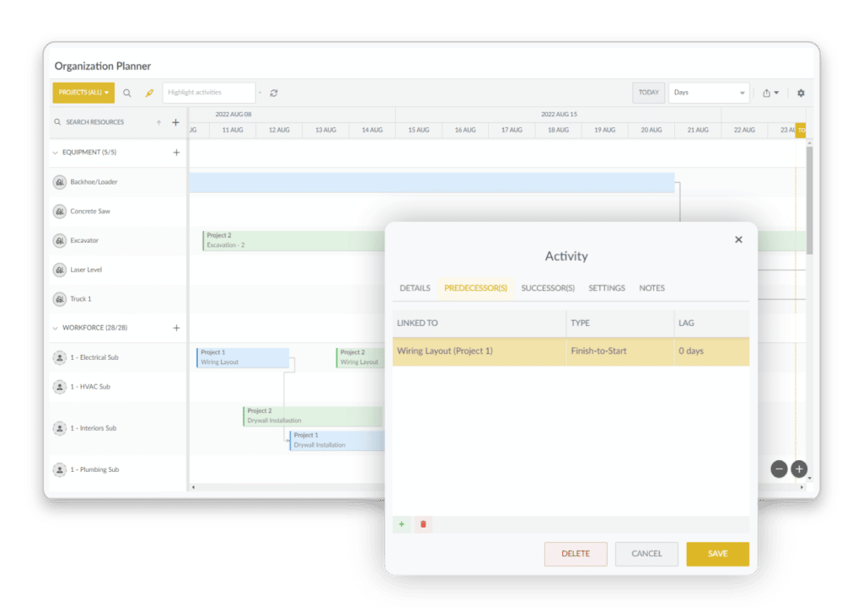Select the highlighter activities pen icon
This screenshot has height=616, width=863.
click(x=149, y=93)
